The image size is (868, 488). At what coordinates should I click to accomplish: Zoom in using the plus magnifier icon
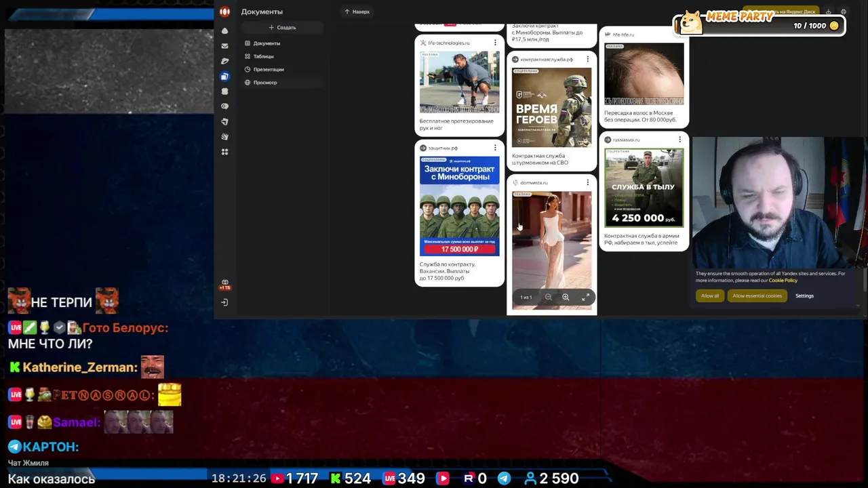(566, 298)
